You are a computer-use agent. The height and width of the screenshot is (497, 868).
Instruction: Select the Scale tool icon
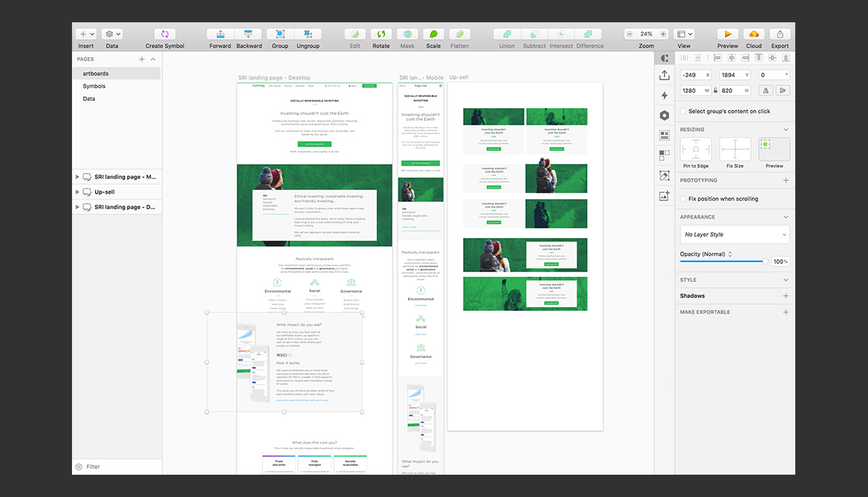coord(433,34)
